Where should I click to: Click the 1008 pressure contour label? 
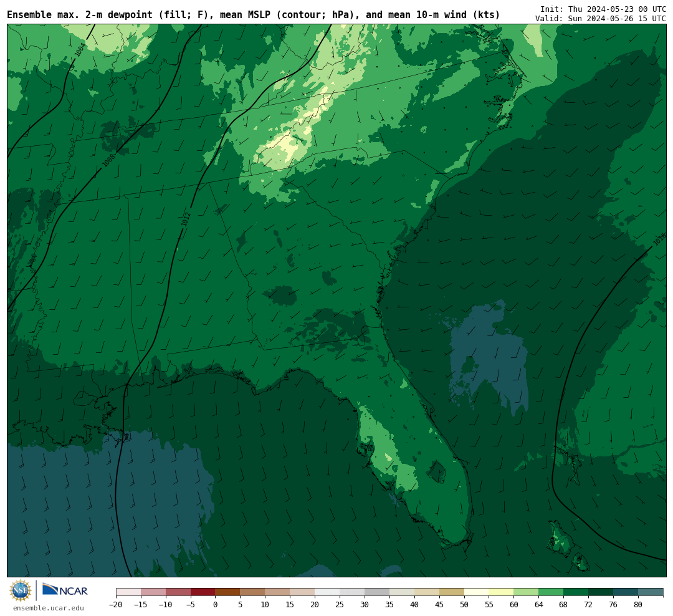click(x=109, y=161)
